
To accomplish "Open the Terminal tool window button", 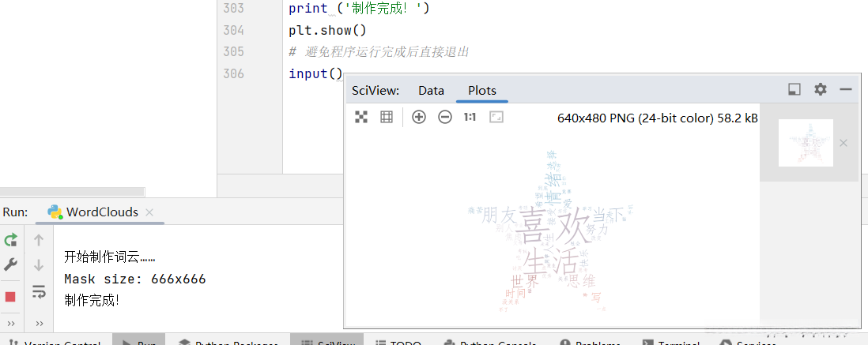I will [670, 340].
